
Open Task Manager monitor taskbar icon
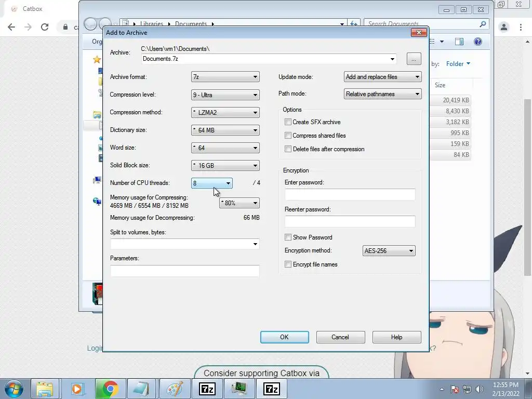239,389
